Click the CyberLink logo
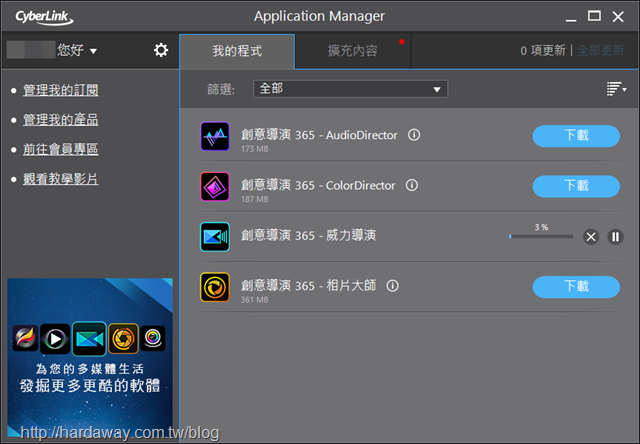 coord(44,18)
